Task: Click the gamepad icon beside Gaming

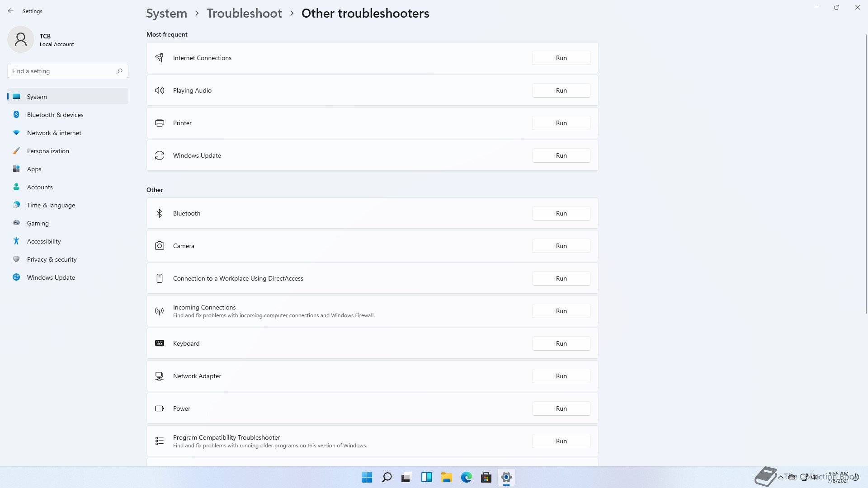Action: point(16,223)
